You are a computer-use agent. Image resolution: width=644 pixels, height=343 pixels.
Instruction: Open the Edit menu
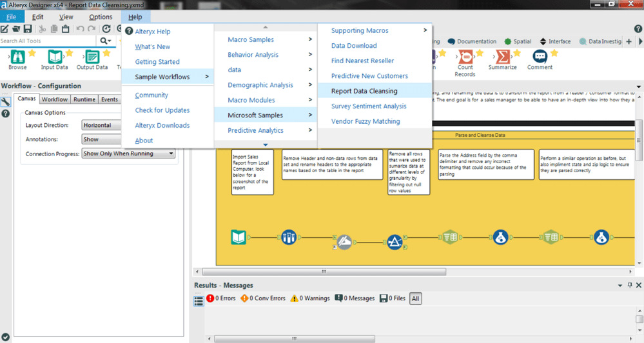38,17
